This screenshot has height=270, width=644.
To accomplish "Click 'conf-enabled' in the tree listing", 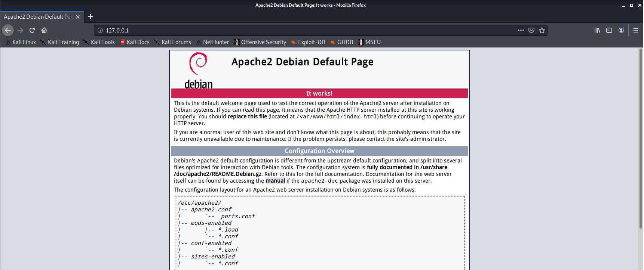I will pos(211,243).
